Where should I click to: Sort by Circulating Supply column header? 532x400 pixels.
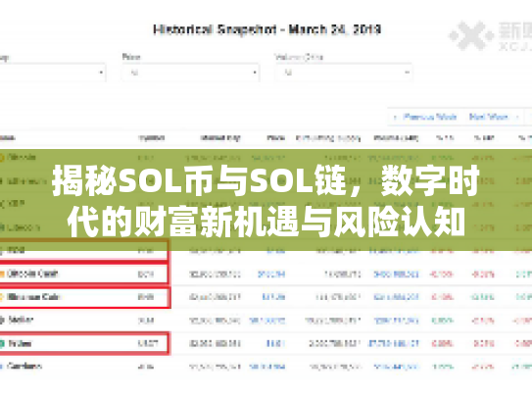[328, 138]
